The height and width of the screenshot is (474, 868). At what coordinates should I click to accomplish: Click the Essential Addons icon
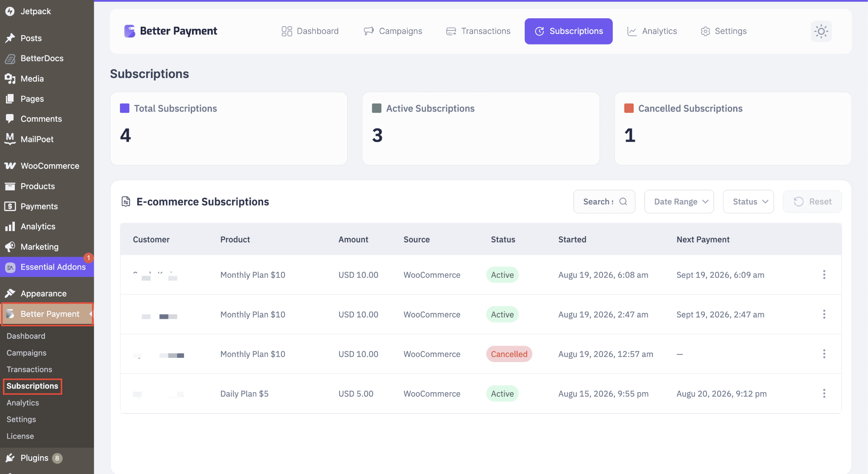(x=10, y=267)
